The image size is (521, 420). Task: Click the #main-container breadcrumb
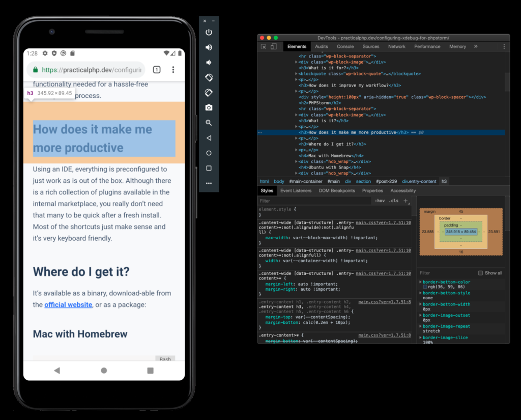306,181
